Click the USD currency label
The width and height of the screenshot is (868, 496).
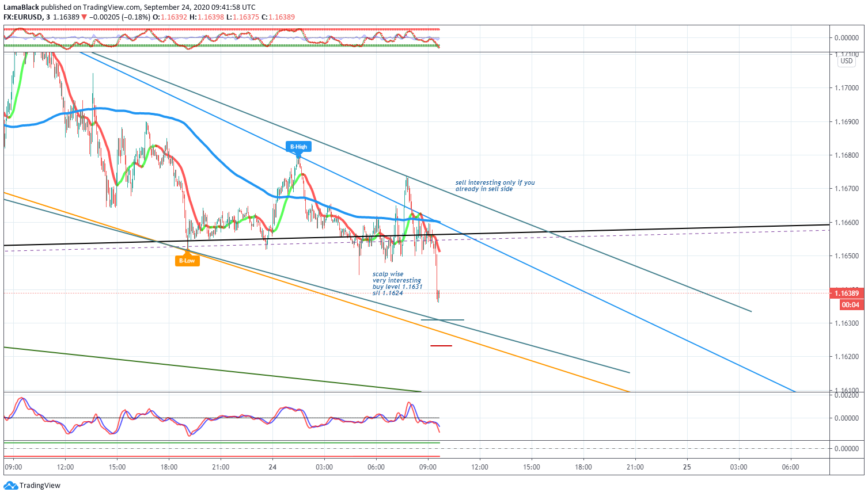847,61
